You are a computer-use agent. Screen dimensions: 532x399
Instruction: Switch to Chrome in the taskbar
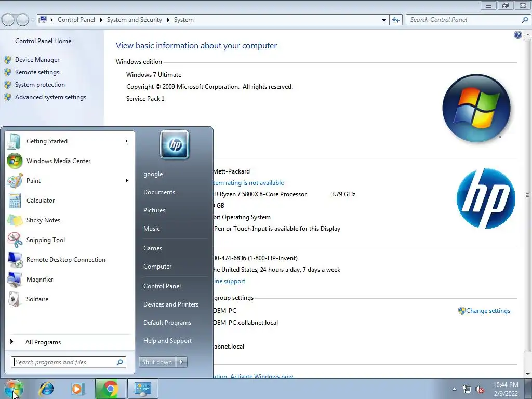[x=110, y=389]
